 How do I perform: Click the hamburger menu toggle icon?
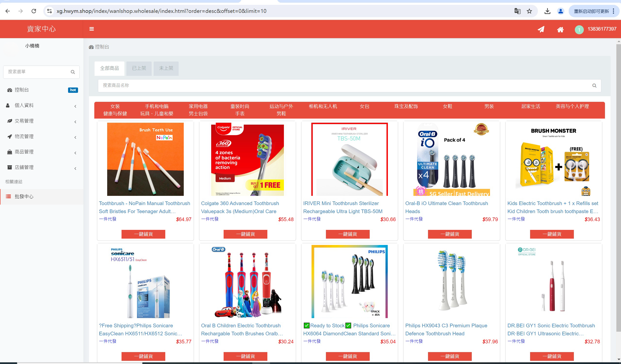coord(91,29)
